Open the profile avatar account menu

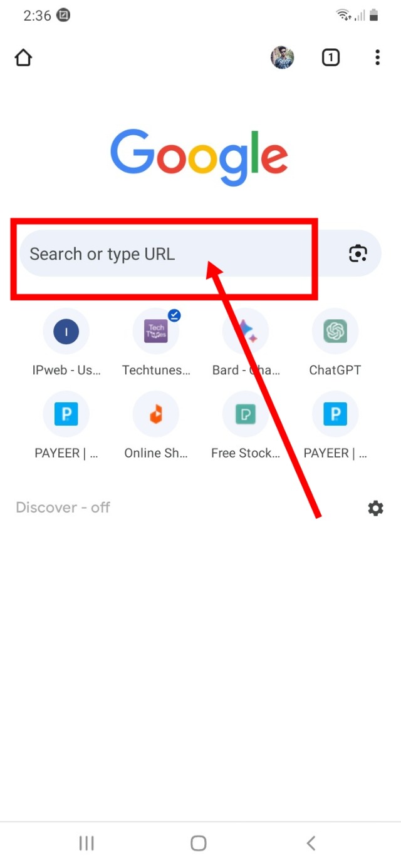point(283,58)
